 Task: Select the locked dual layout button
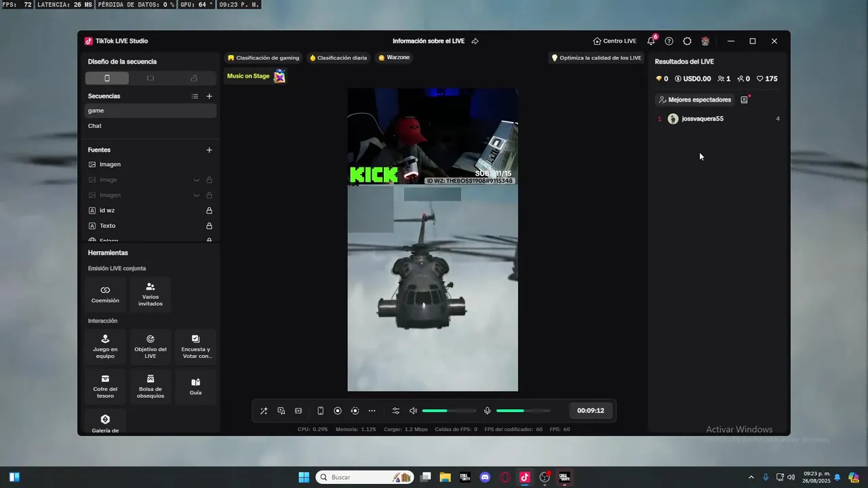194,78
